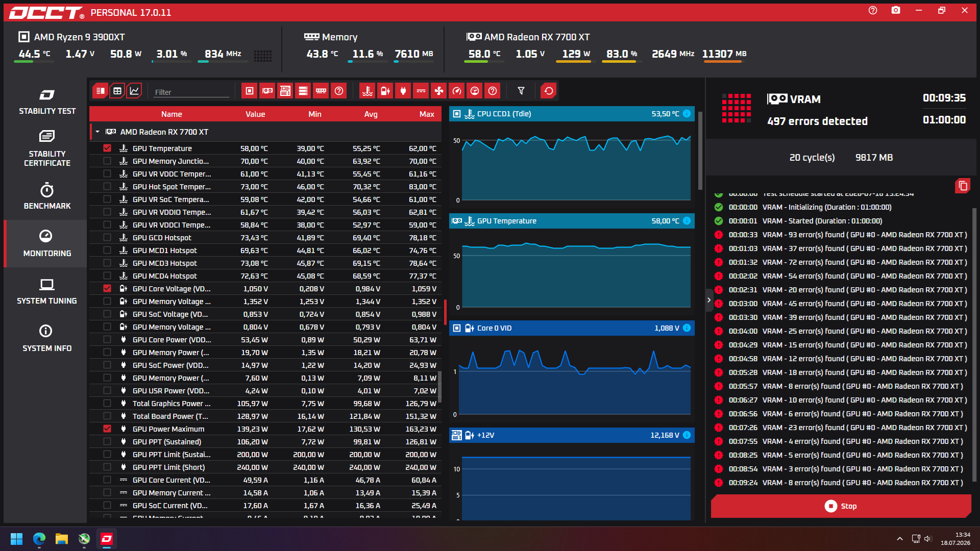Uncheck the GPU Core Voltage checkbox
980x551 pixels.
107,288
